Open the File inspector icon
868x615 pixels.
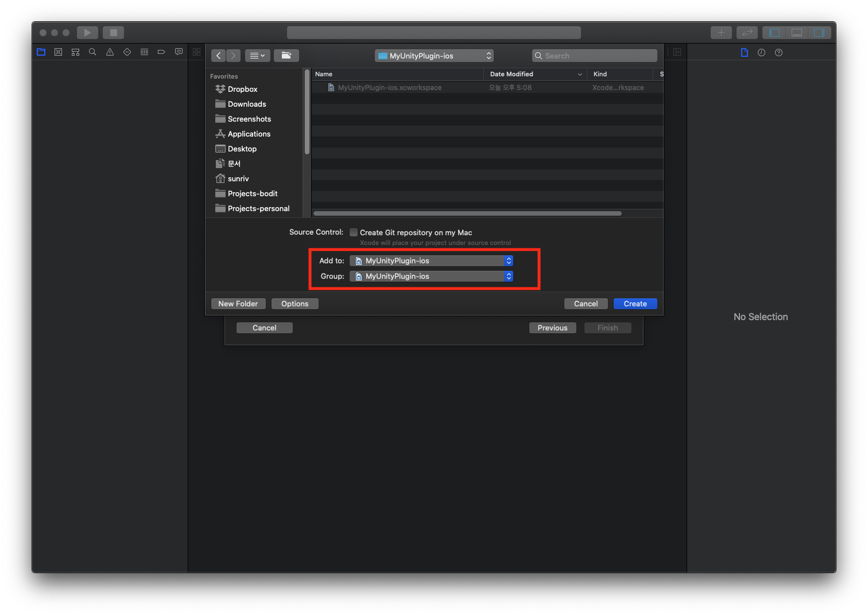[745, 53]
